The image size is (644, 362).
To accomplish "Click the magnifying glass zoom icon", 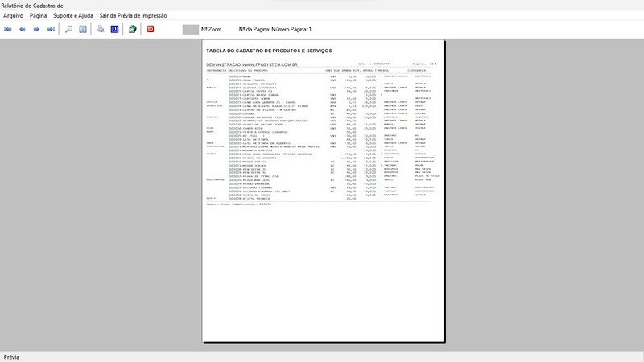I will 68,29.
